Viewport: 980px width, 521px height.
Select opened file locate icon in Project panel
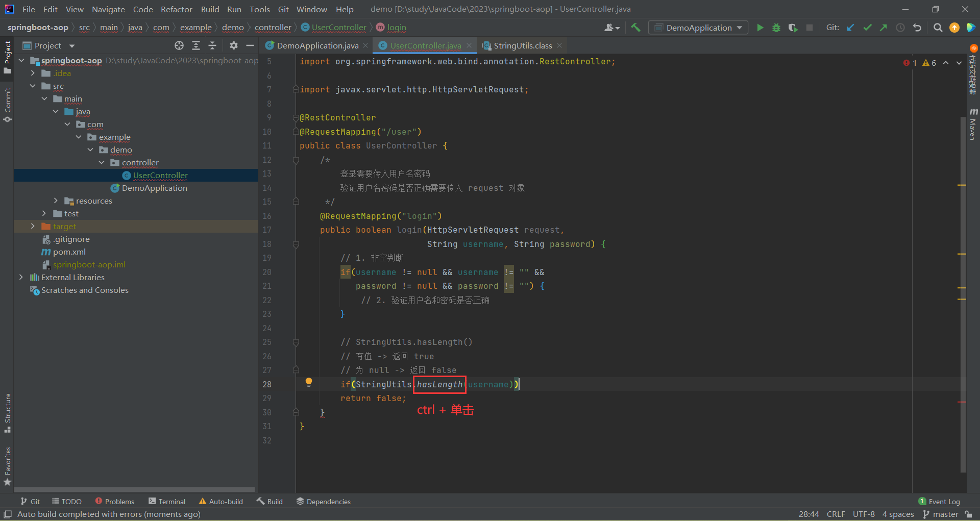[x=179, y=45]
